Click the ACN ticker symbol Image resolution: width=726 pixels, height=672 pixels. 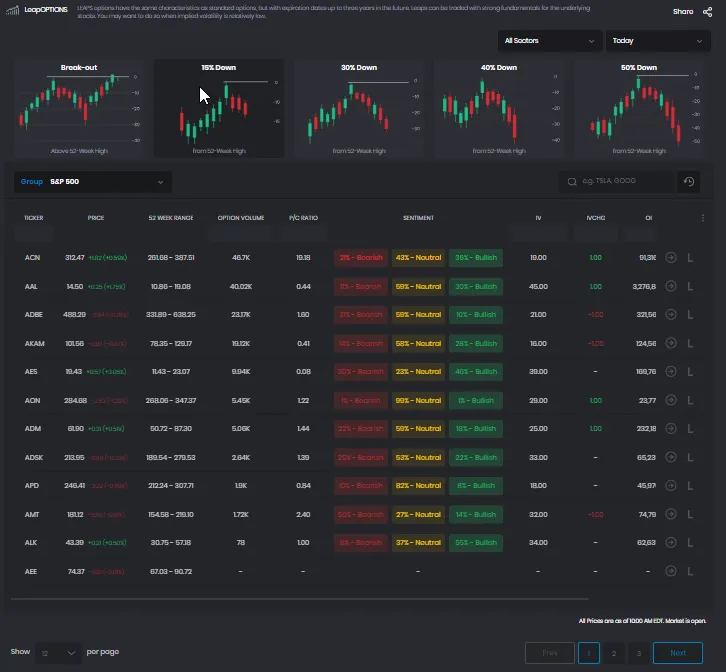[x=32, y=257]
